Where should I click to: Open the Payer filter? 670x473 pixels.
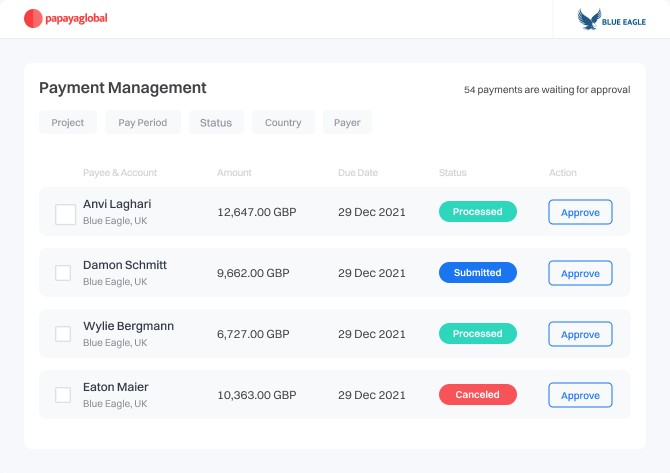[x=347, y=123]
